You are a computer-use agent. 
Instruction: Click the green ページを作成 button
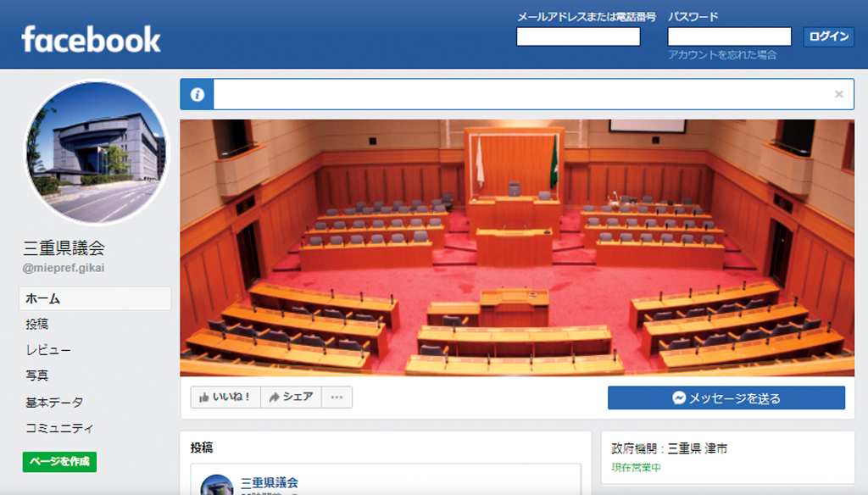[x=60, y=462]
